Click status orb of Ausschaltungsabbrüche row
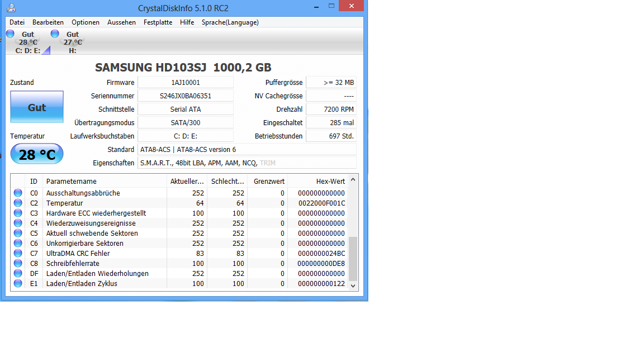644x362 pixels. pyautogui.click(x=18, y=193)
